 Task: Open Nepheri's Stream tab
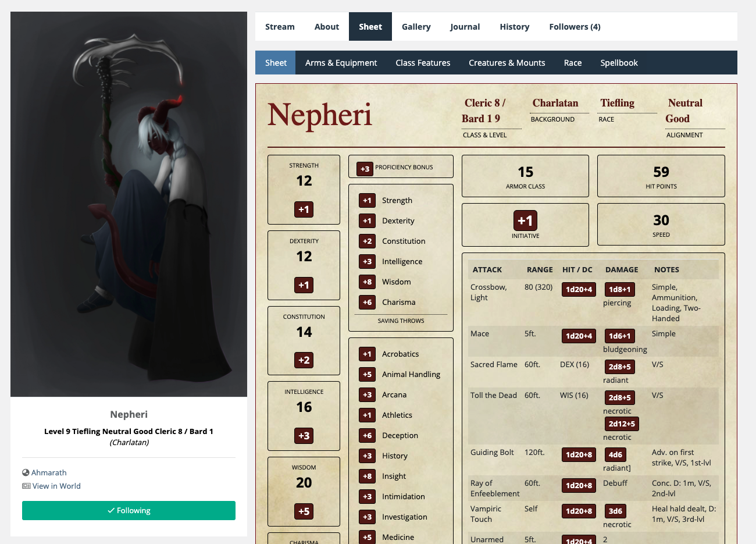[280, 26]
